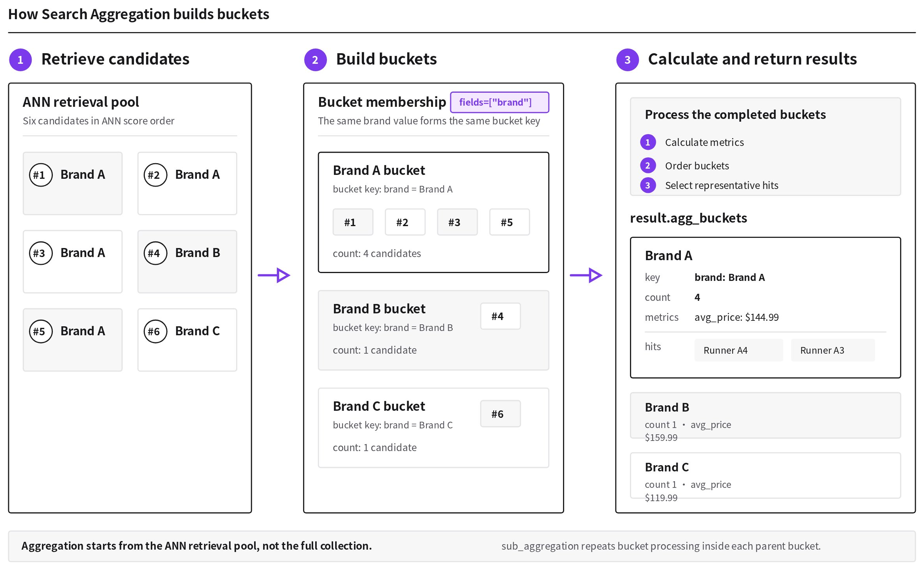Click the #4 circle on the Brand B candidate
This screenshot has width=924, height=570.
tap(155, 253)
